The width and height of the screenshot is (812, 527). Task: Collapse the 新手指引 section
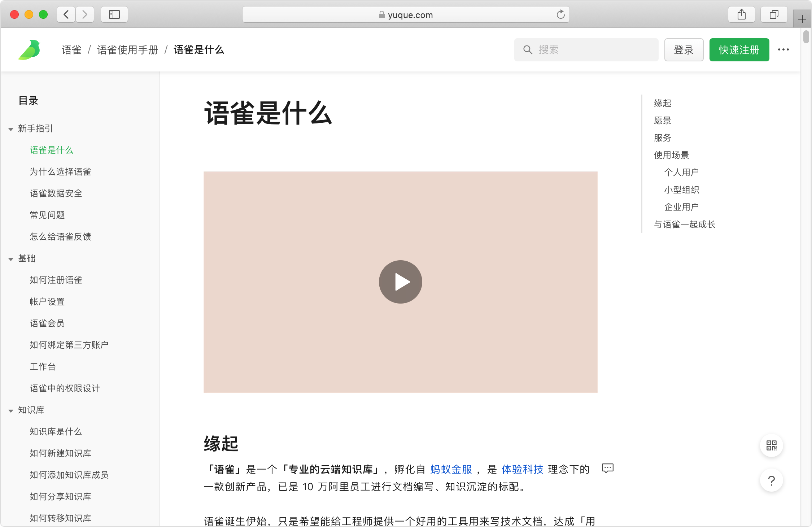[x=11, y=129]
